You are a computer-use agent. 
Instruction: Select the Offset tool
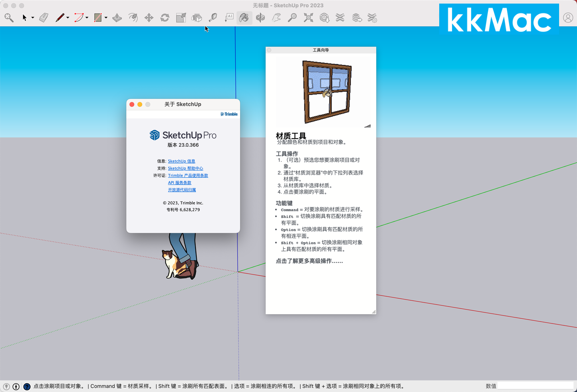pos(133,18)
